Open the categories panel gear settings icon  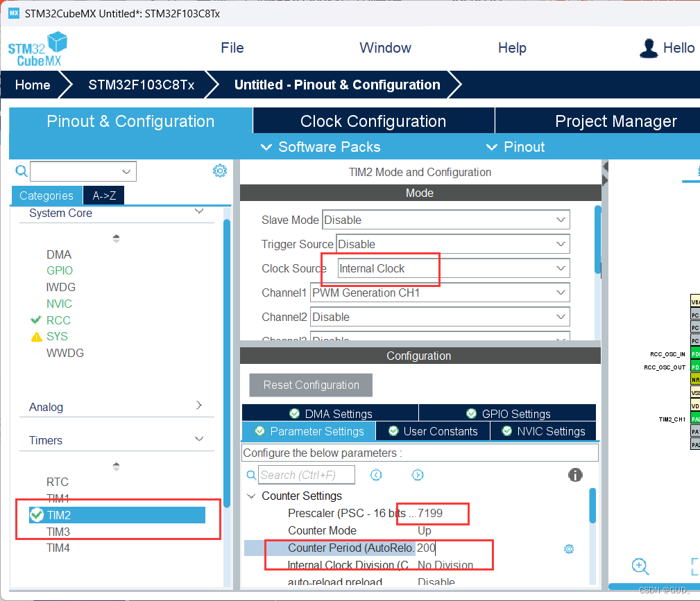click(x=220, y=171)
